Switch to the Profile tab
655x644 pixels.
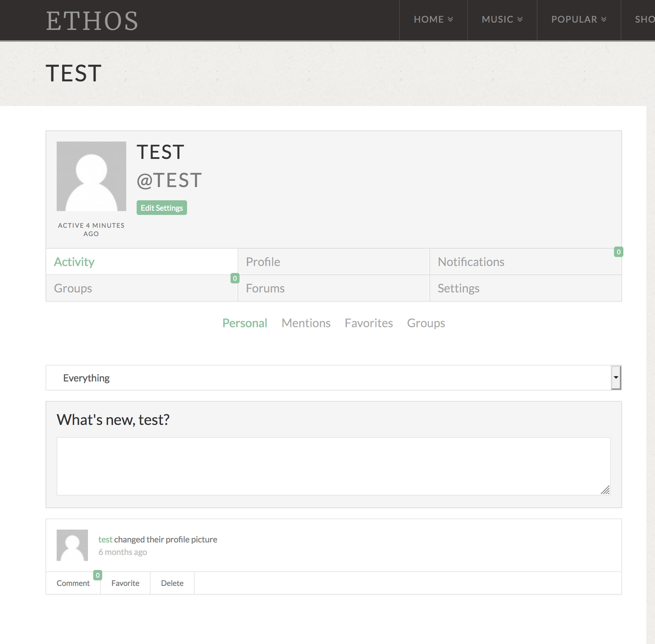point(263,262)
